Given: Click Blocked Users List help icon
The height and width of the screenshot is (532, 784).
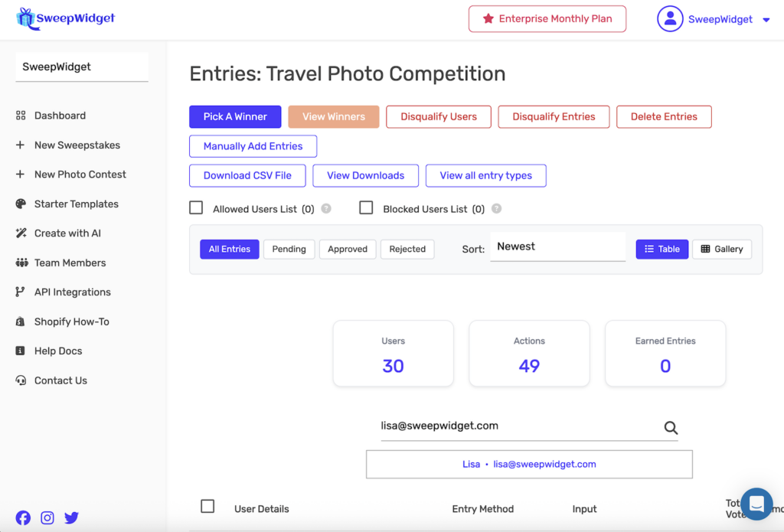Looking at the screenshot, I should tap(496, 209).
